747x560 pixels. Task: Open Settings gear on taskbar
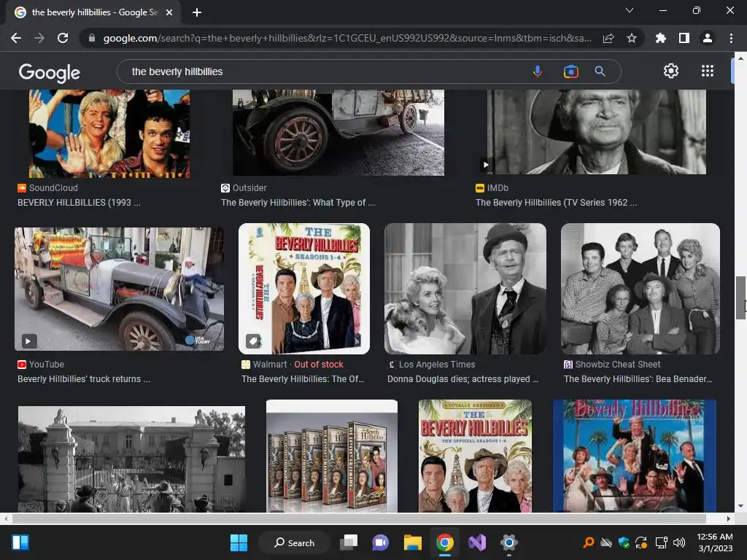tap(508, 542)
